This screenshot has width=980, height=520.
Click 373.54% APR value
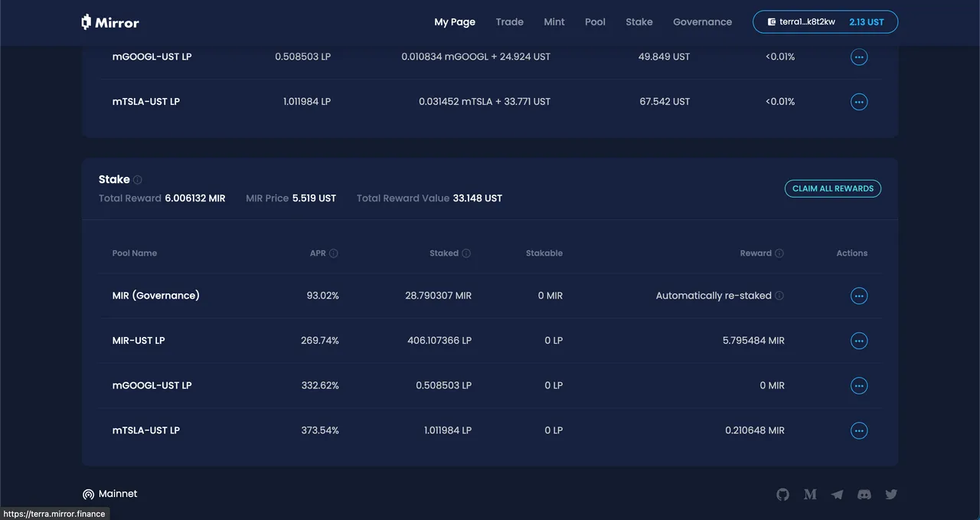tap(320, 430)
